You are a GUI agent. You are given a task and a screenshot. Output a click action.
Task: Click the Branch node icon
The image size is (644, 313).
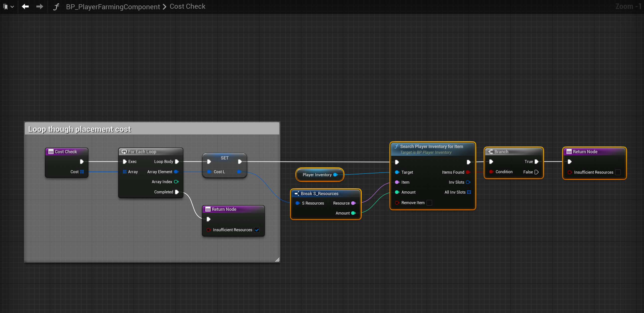tap(490, 152)
